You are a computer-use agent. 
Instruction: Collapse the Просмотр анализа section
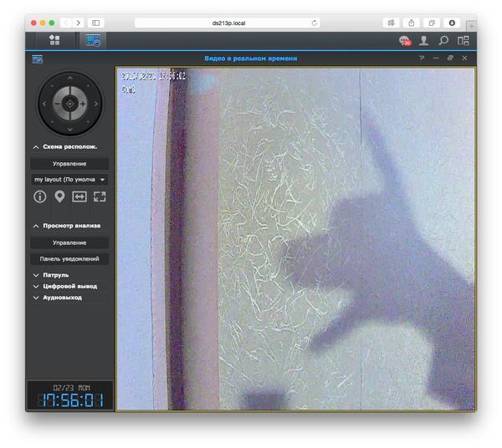point(36,226)
